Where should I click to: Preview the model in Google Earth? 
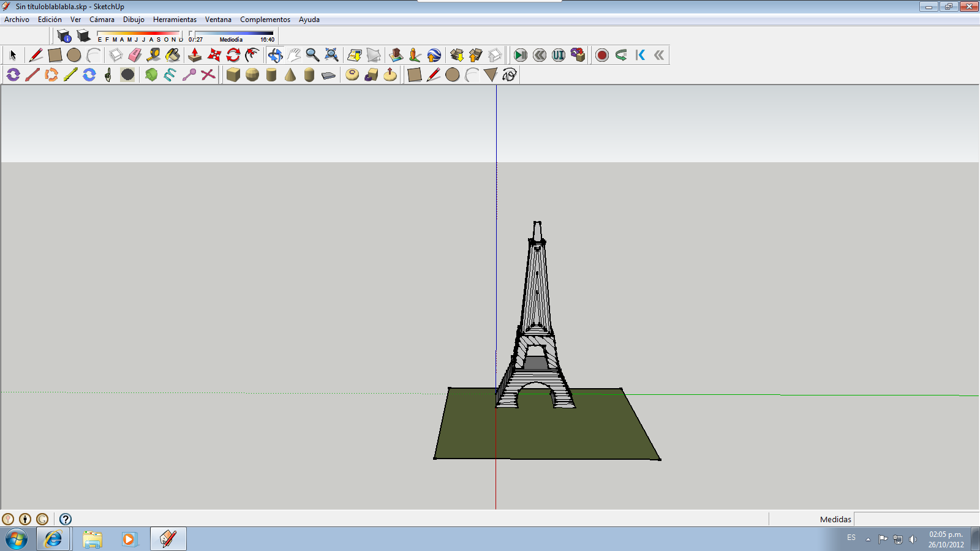tap(434, 55)
